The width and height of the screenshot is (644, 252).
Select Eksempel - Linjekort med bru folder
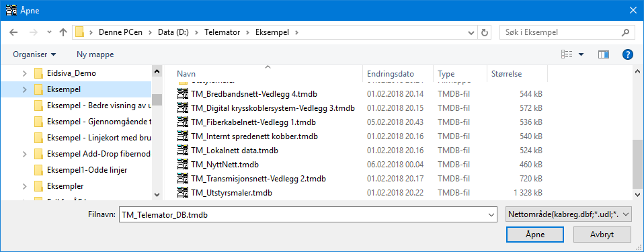pyautogui.click(x=99, y=138)
